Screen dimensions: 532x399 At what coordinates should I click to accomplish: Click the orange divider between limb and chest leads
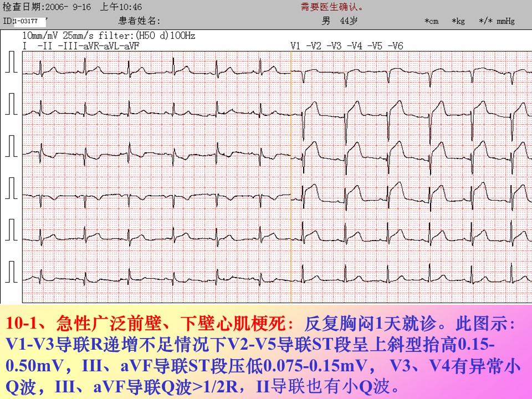[291, 177]
